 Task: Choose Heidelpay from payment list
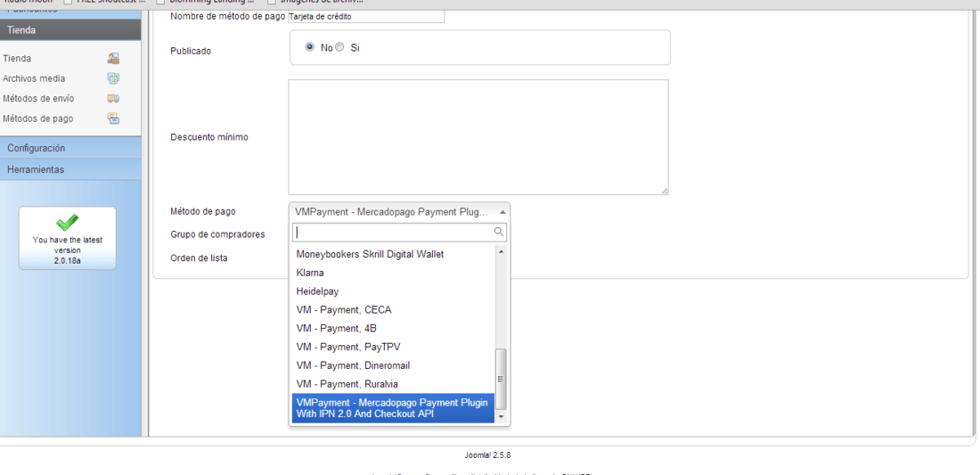pyautogui.click(x=393, y=291)
